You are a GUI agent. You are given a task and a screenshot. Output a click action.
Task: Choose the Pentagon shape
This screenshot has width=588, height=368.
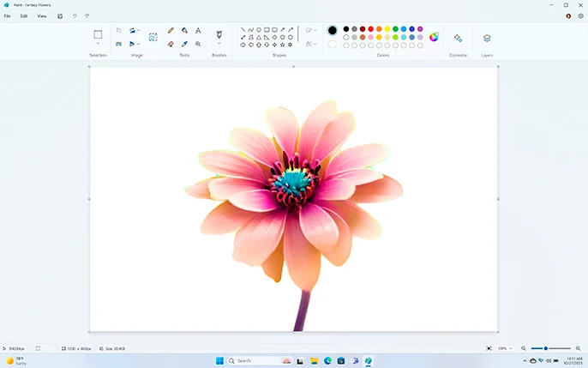click(282, 37)
